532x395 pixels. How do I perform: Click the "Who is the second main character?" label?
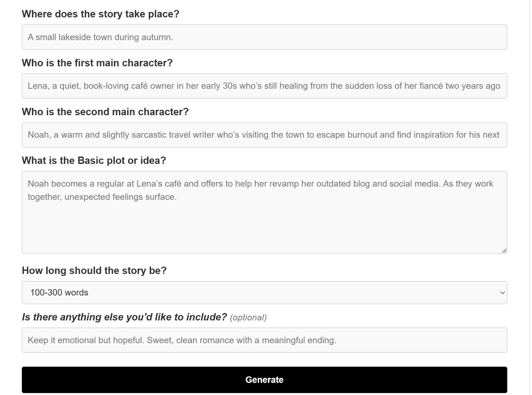[105, 112]
